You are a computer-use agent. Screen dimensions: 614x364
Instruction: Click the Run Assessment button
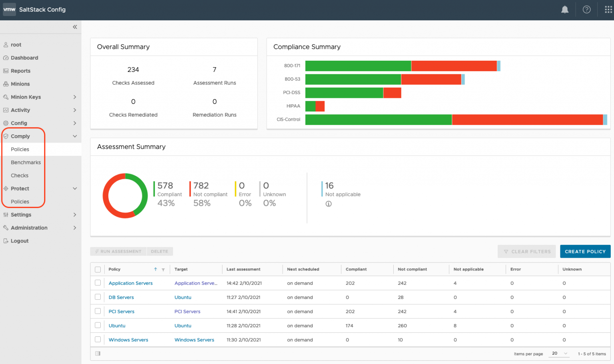point(118,251)
